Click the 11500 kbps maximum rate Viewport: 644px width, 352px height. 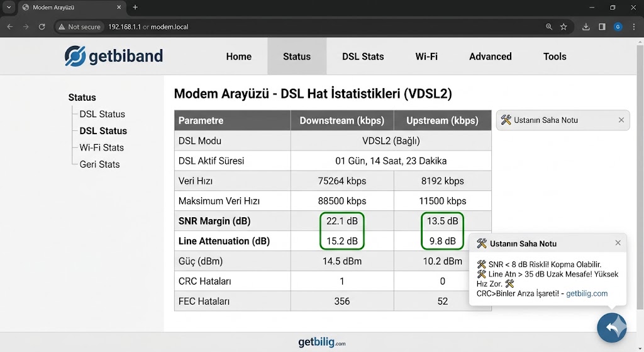point(442,201)
